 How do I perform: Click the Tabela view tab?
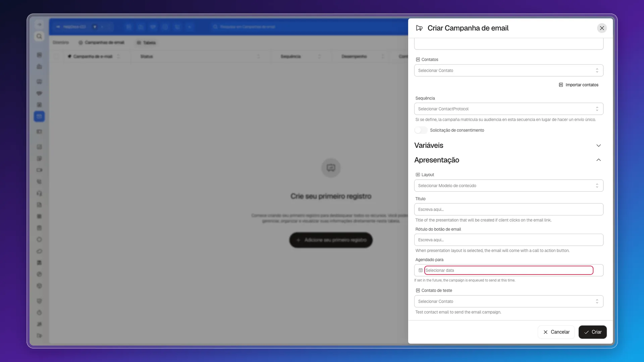point(146,43)
